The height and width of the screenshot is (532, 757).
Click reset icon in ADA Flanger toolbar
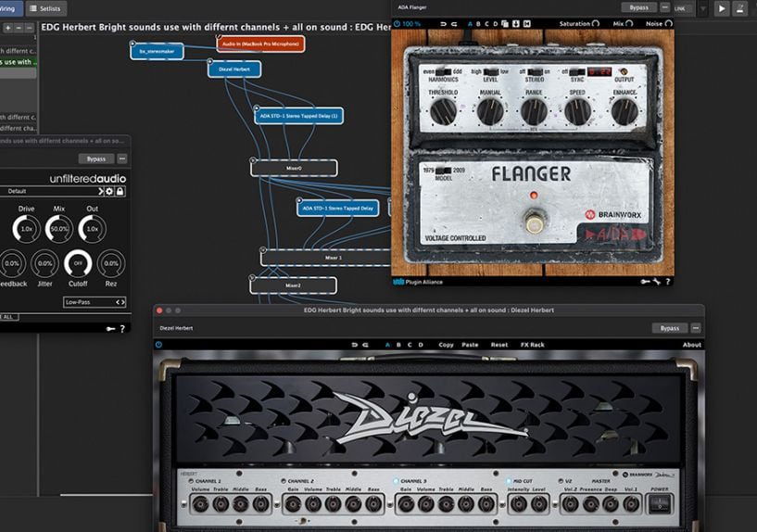click(x=526, y=24)
